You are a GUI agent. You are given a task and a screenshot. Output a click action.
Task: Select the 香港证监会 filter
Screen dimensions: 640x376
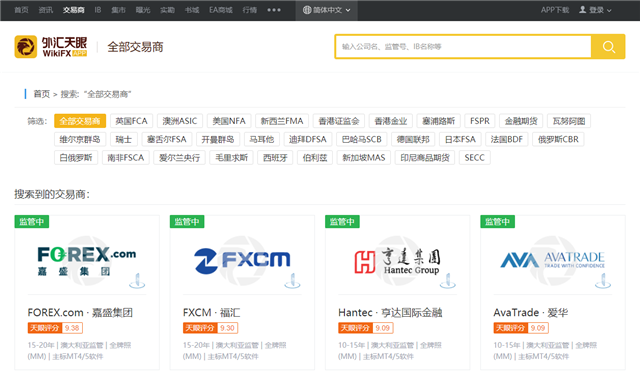[x=339, y=121]
